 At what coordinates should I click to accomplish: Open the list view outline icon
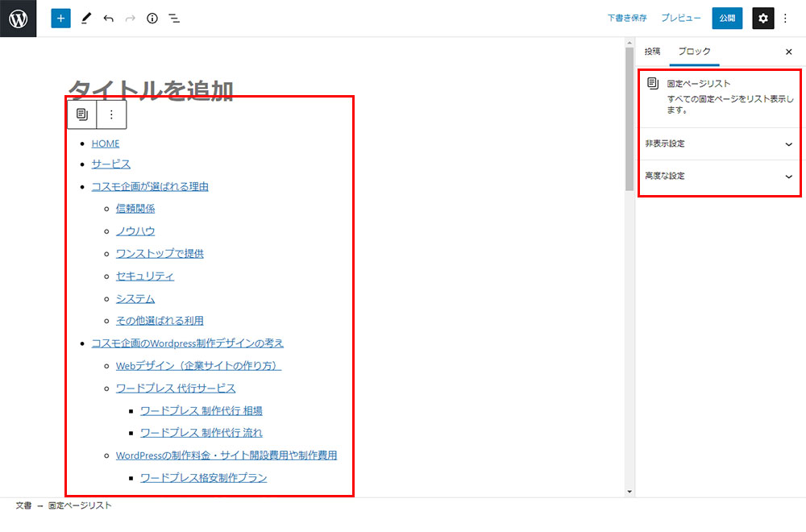point(174,19)
